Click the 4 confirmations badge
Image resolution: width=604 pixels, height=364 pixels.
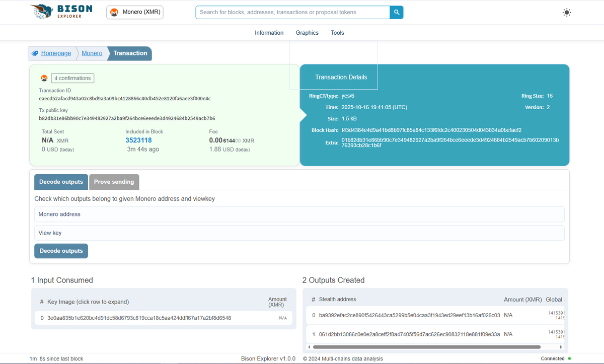click(x=72, y=79)
